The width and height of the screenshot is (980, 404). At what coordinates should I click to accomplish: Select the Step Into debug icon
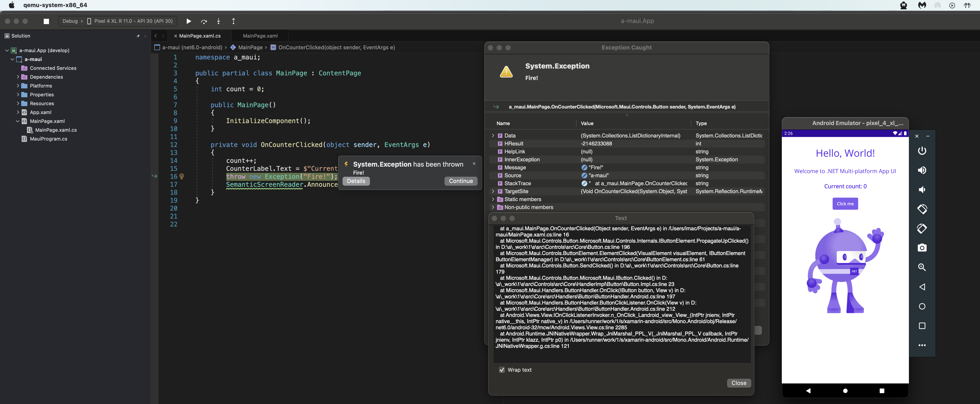[218, 21]
